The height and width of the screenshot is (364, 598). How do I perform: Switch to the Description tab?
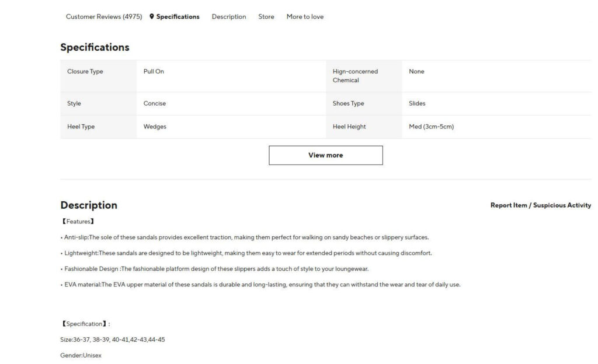[229, 17]
